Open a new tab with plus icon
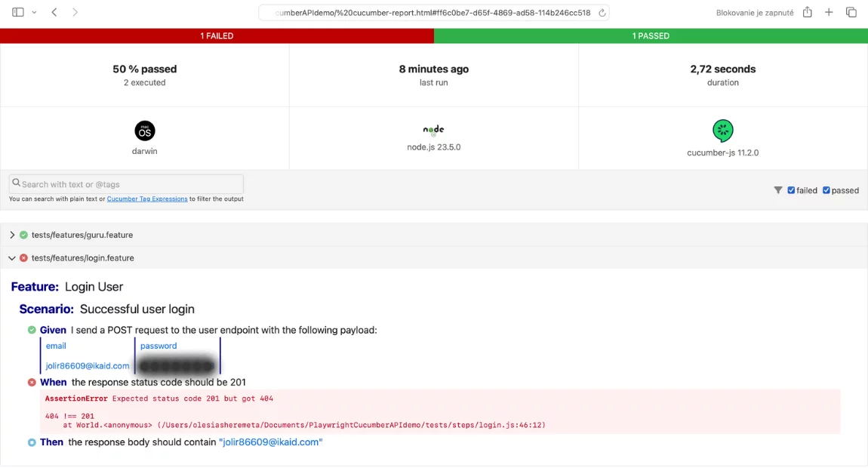 point(829,12)
